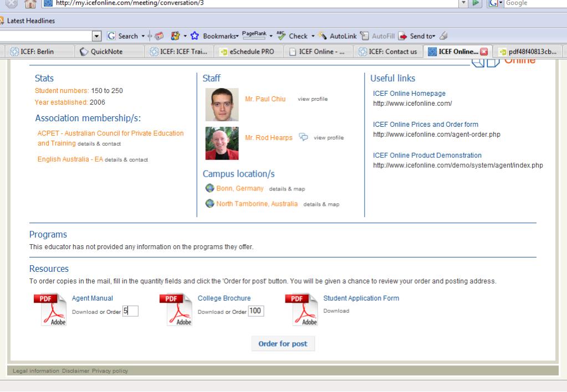The height and width of the screenshot is (392, 567).
Task: Open the Send to menu
Action: [x=417, y=36]
